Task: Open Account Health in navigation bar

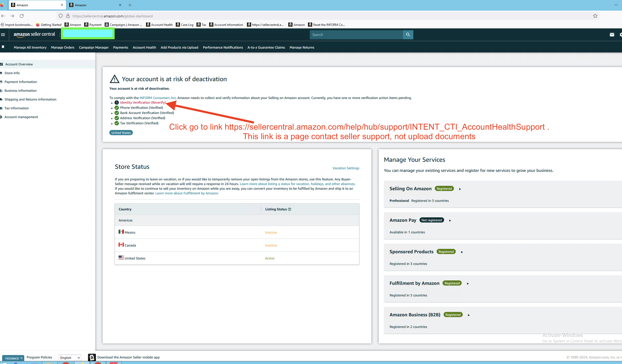Action: click(144, 47)
